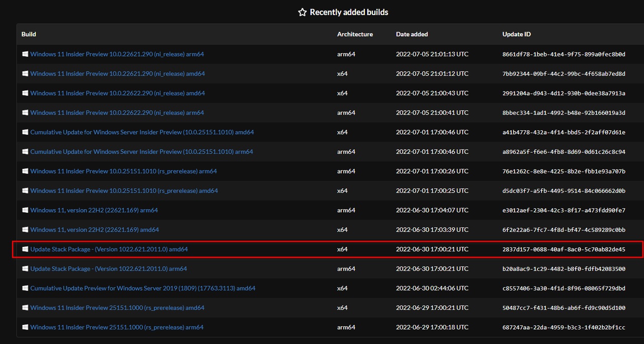Screen dimensions: 644x344
Task: Select update ID 76e1262c-8e8e-4225-8b2e-fbb1e93a707b
Action: point(564,171)
